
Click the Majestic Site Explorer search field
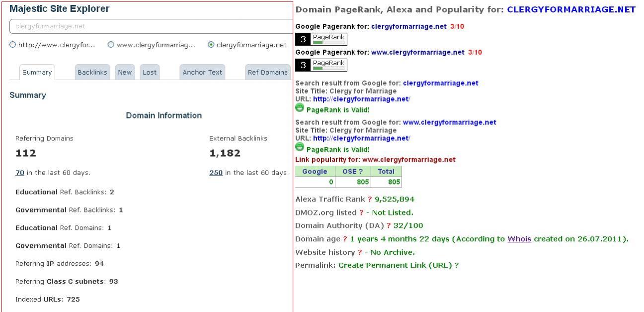[151, 26]
